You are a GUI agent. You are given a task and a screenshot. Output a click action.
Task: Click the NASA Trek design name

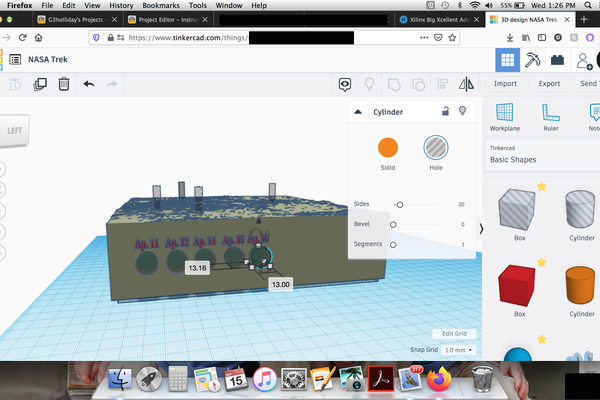coord(48,59)
